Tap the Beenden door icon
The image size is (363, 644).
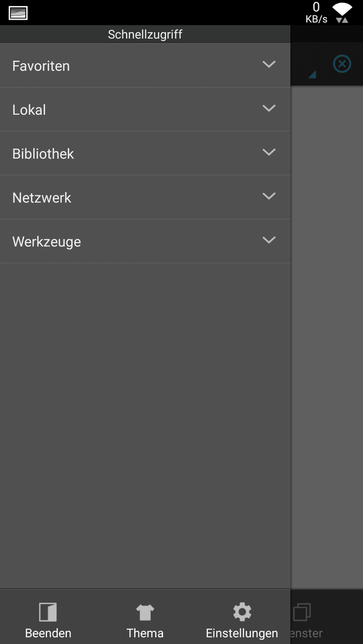48,612
